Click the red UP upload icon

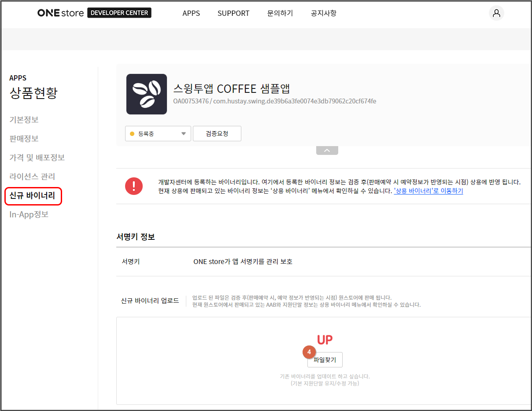tap(325, 340)
